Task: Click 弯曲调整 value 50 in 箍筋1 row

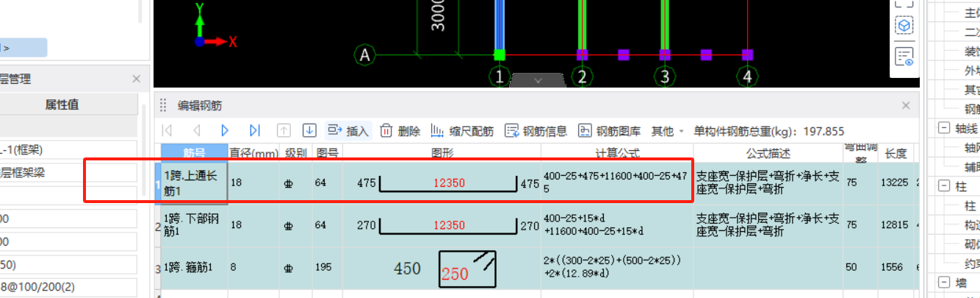Action: (851, 268)
